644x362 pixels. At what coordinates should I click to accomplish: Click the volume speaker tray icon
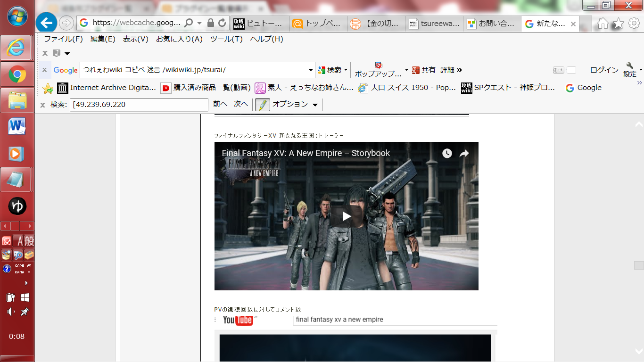point(10,312)
